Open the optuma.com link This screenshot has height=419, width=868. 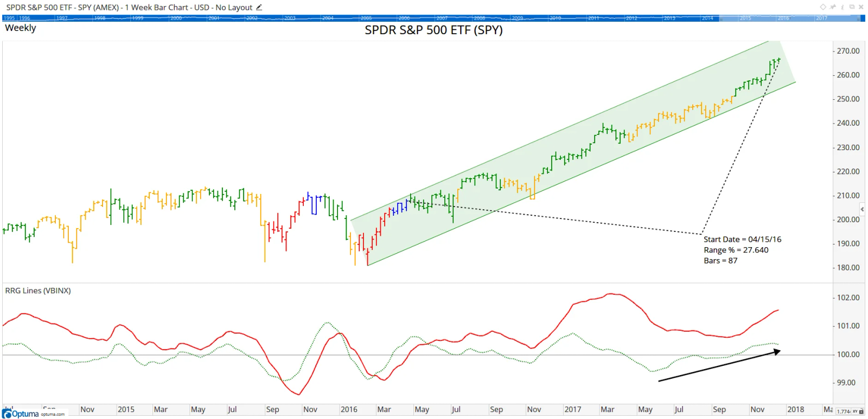click(53, 414)
